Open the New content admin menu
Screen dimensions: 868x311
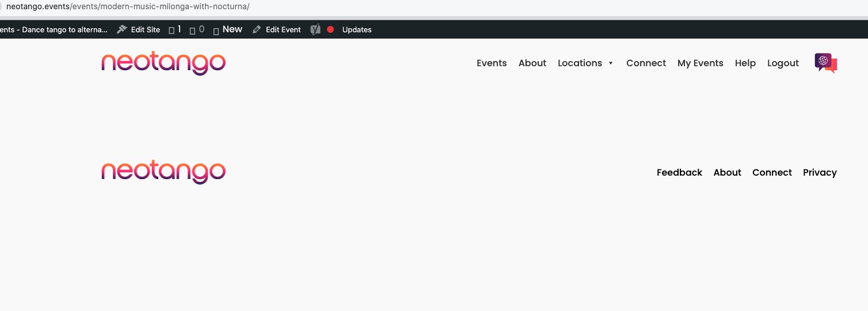(x=228, y=29)
